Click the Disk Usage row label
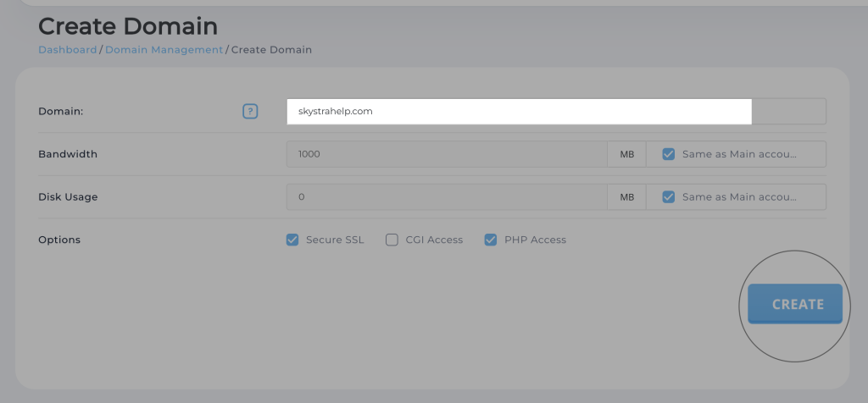 point(68,197)
